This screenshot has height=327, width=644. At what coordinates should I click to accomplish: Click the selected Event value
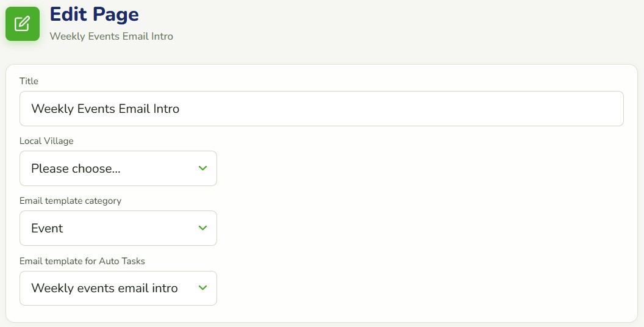click(47, 228)
